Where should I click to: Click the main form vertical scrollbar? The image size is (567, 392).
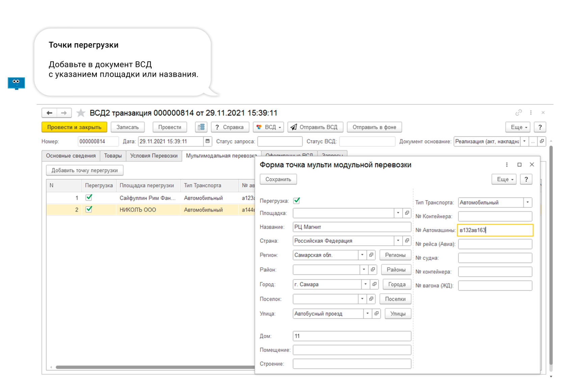pyautogui.click(x=551, y=255)
